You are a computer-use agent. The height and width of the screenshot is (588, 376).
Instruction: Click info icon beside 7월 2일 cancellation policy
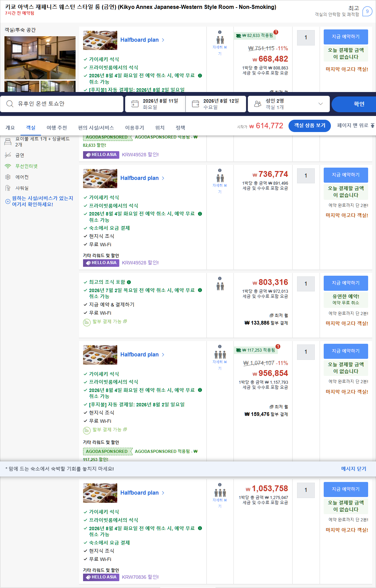click(x=200, y=290)
